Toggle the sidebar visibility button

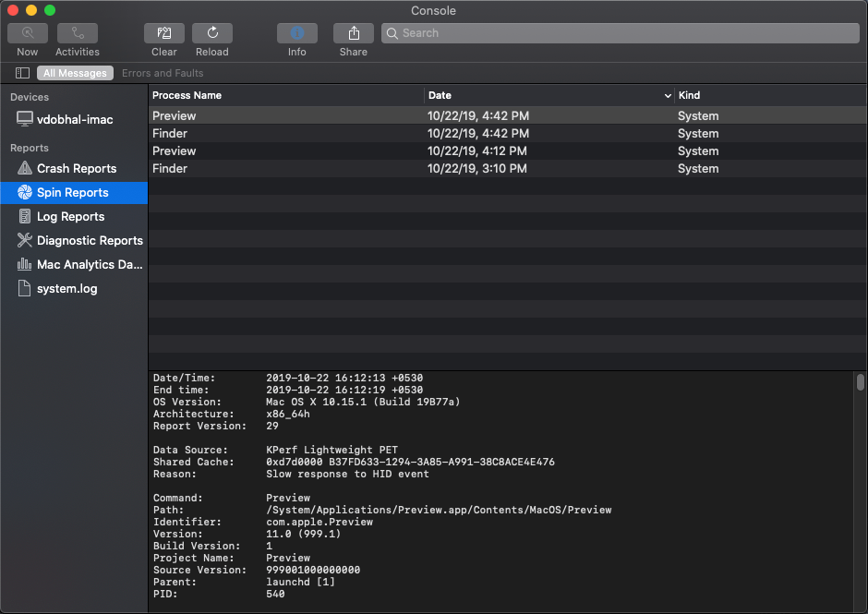pyautogui.click(x=21, y=72)
